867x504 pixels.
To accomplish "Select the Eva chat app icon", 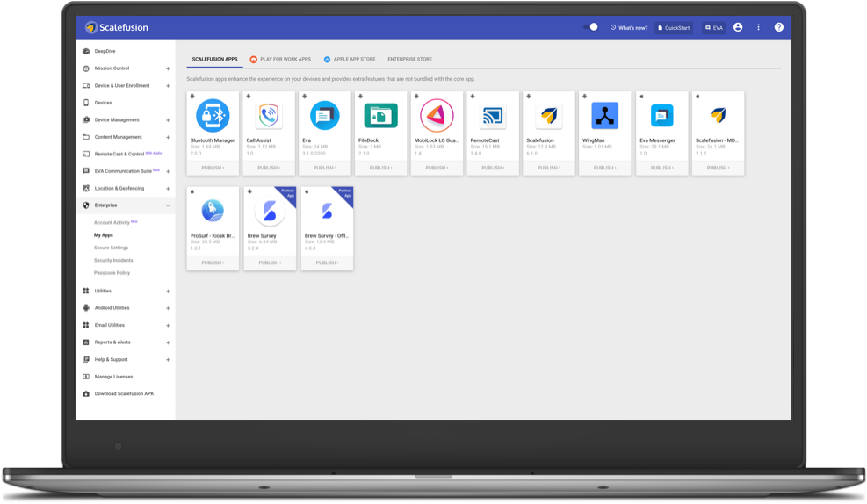I will (324, 116).
